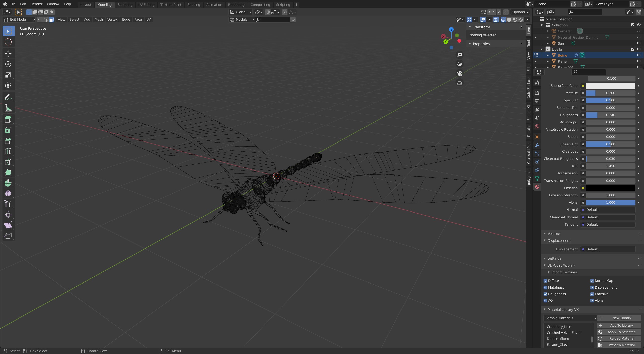The image size is (644, 354).
Task: Hide the Beine object in outliner
Action: tap(638, 55)
